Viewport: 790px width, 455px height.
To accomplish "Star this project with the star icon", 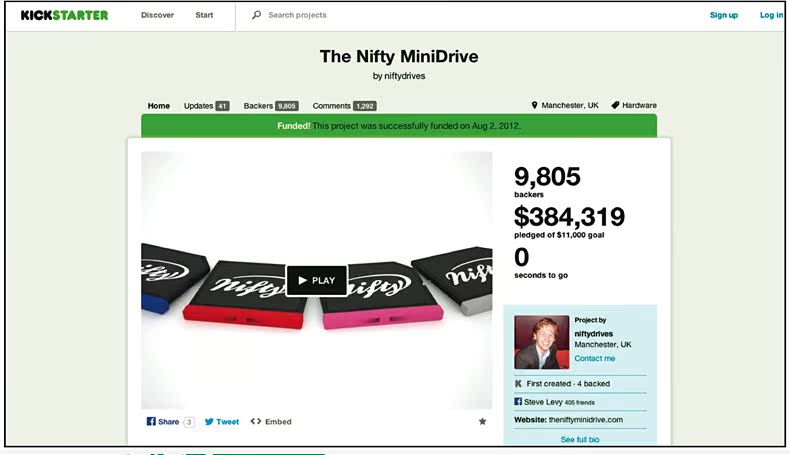I will click(482, 421).
